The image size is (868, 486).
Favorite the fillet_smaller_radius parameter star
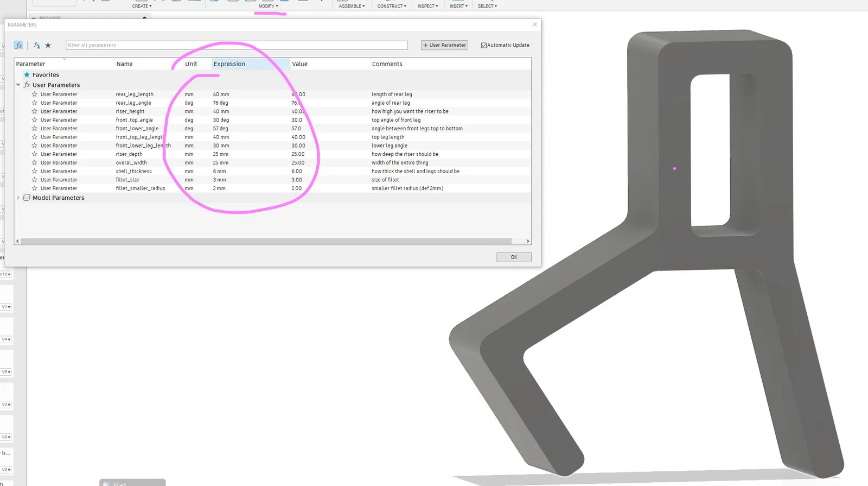[35, 188]
